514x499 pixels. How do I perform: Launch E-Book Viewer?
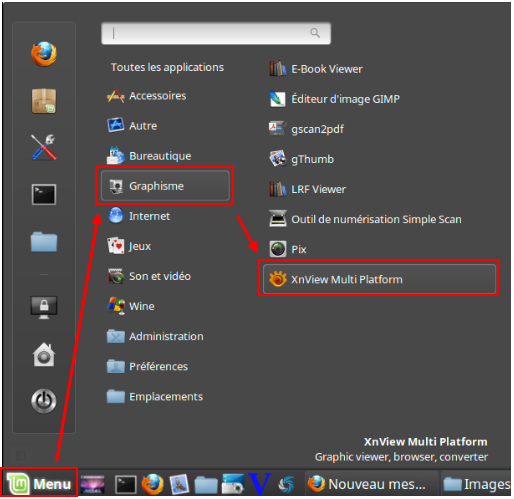(x=316, y=69)
